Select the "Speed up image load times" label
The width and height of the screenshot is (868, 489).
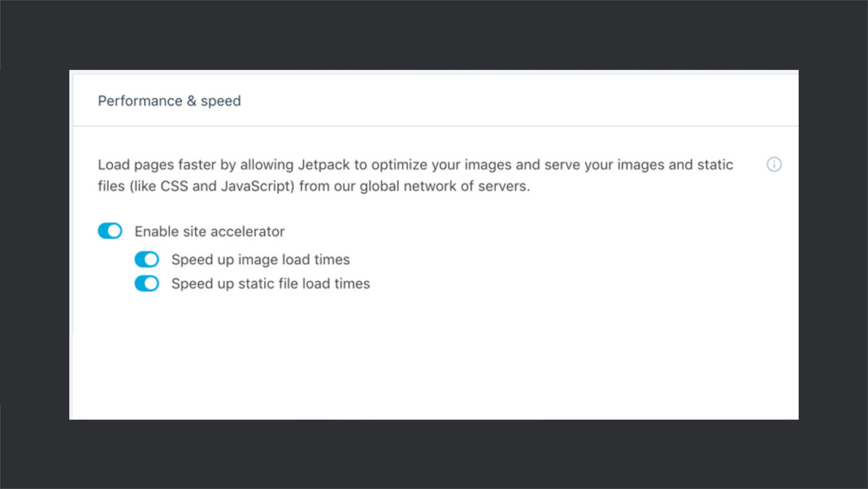[x=260, y=259]
